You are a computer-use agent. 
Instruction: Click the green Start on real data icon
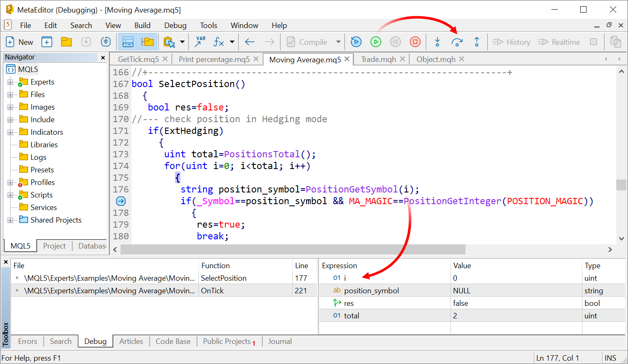[x=376, y=42]
